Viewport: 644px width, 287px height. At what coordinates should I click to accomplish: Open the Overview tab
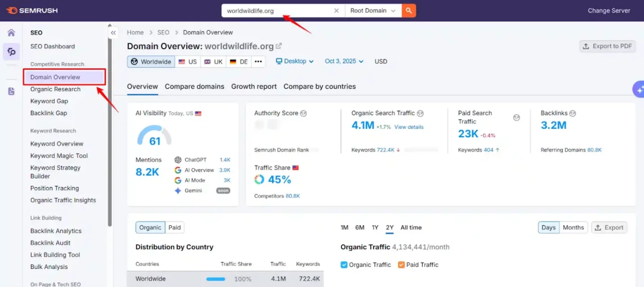click(x=143, y=86)
